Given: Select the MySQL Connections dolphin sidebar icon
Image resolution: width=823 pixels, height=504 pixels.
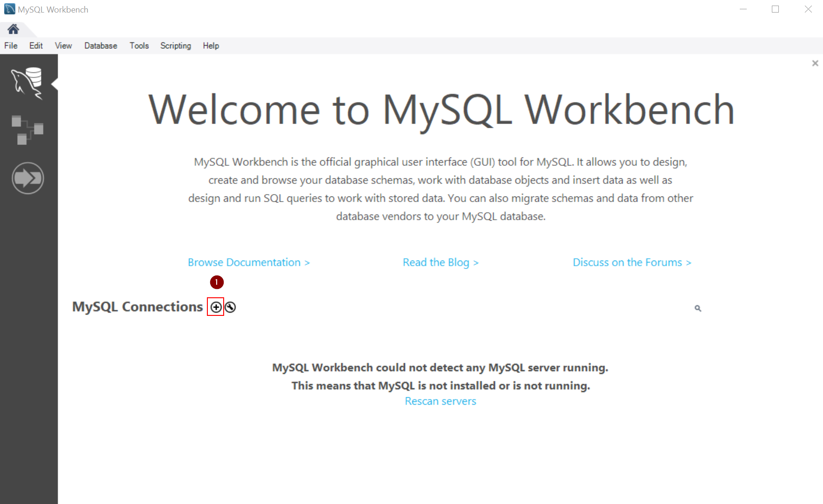Looking at the screenshot, I should click(x=27, y=83).
